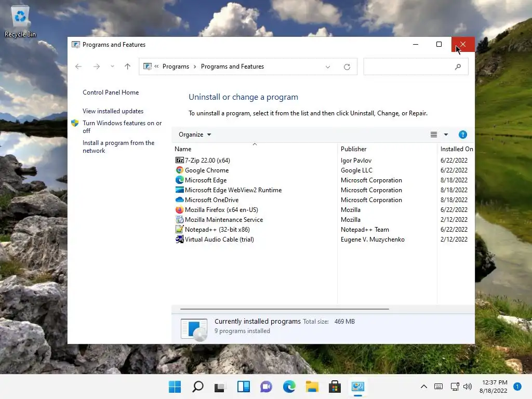Open the Recycle Bin desktop icon
Image resolution: width=532 pixels, height=399 pixels.
click(x=20, y=22)
